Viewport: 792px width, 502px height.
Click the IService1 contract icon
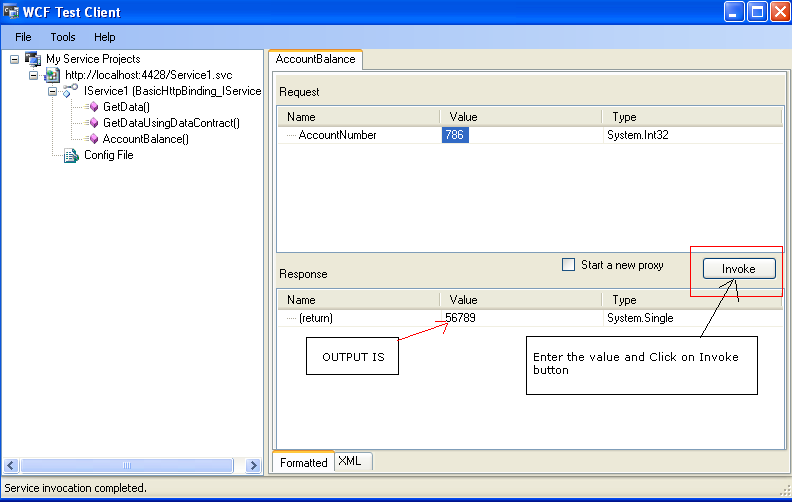pyautogui.click(x=70, y=91)
